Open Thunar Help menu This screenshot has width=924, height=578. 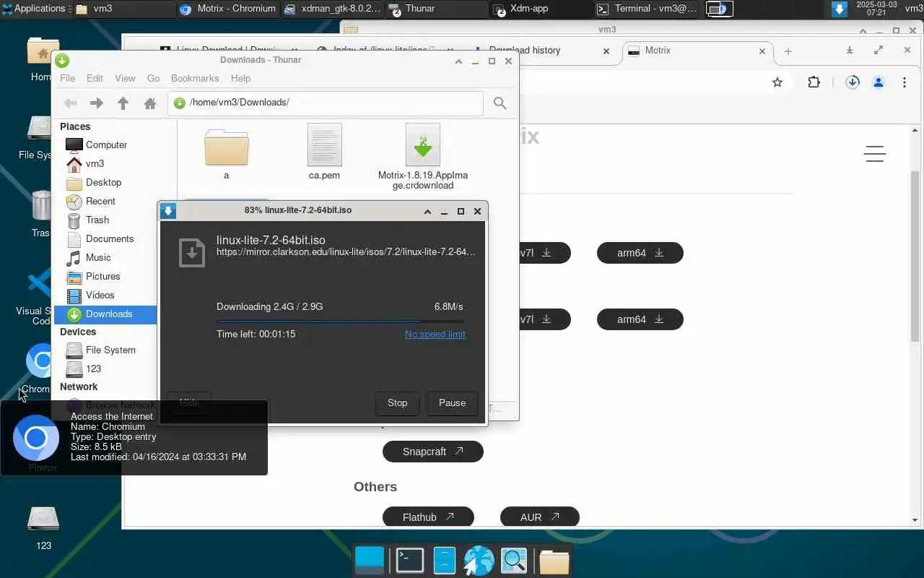240,78
